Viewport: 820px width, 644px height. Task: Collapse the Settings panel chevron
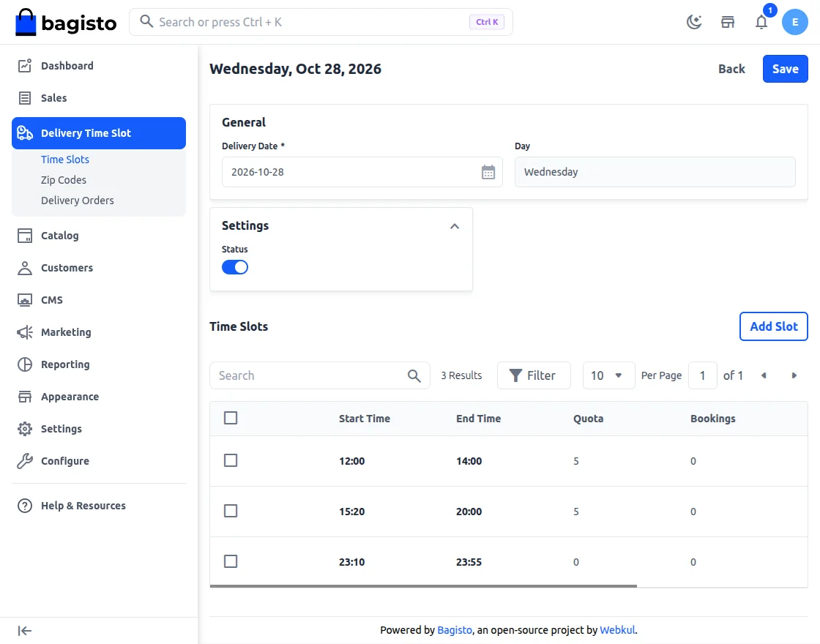[455, 226]
